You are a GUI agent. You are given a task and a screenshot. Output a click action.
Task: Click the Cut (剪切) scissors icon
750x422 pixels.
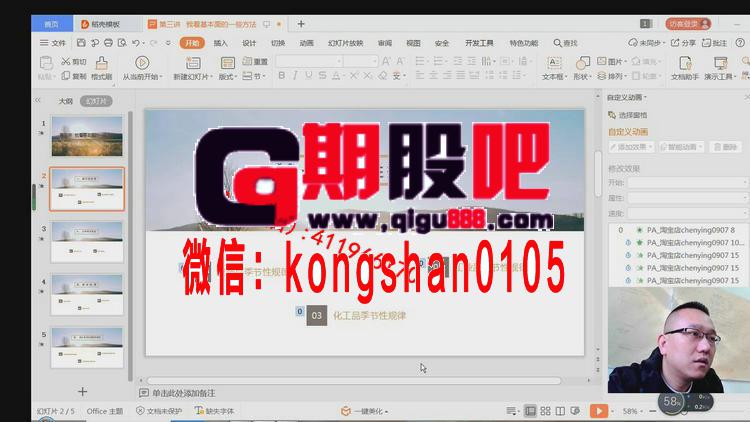pyautogui.click(x=66, y=62)
